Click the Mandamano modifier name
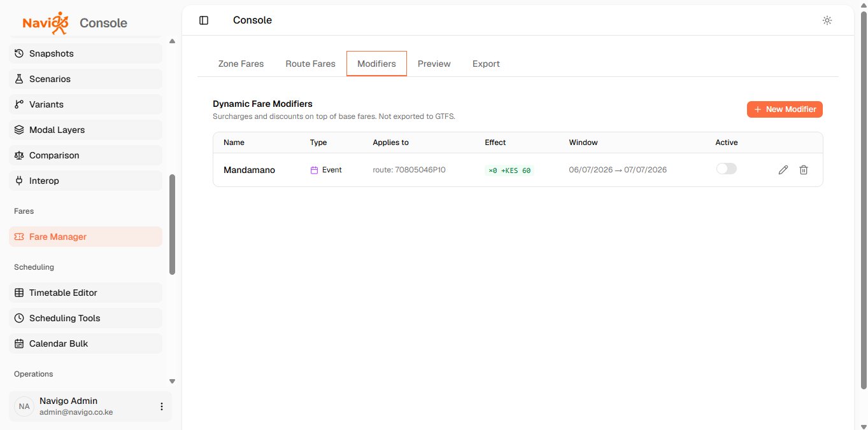This screenshot has height=430, width=868. pos(249,170)
